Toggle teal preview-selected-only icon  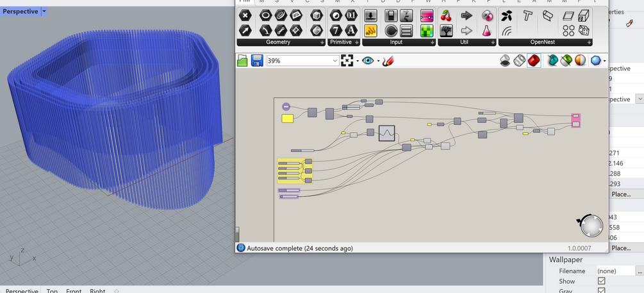[553, 61]
